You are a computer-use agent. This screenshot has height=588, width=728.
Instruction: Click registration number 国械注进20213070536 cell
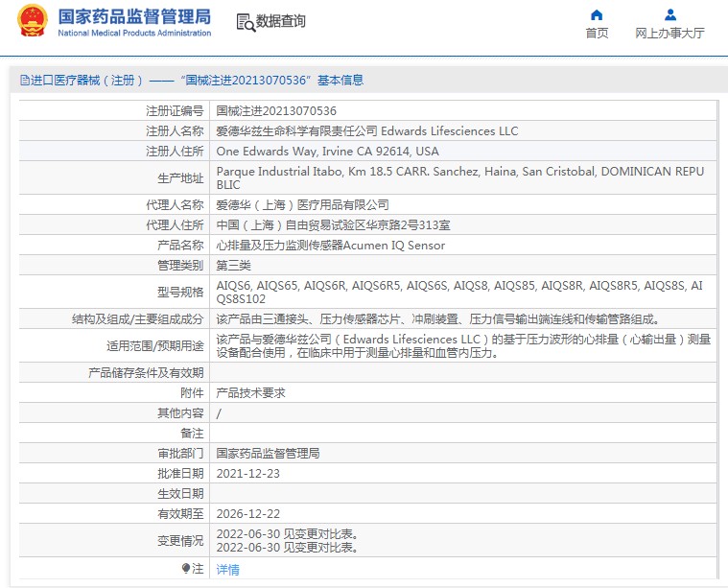276,111
